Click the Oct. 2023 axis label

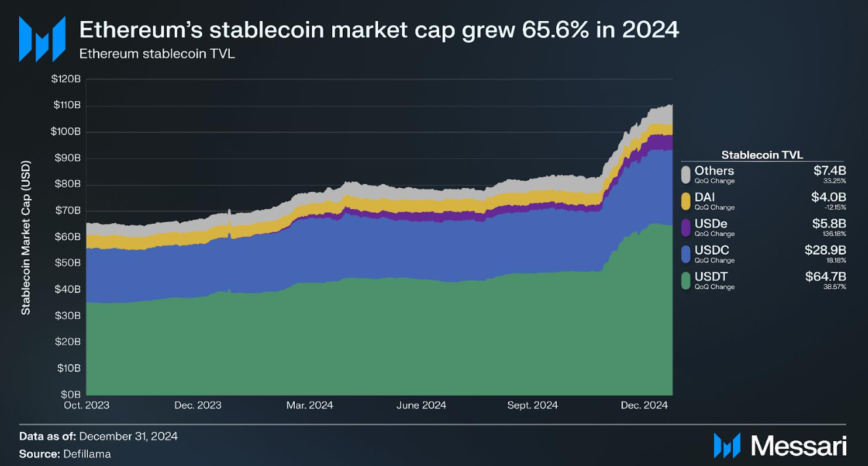(x=87, y=405)
